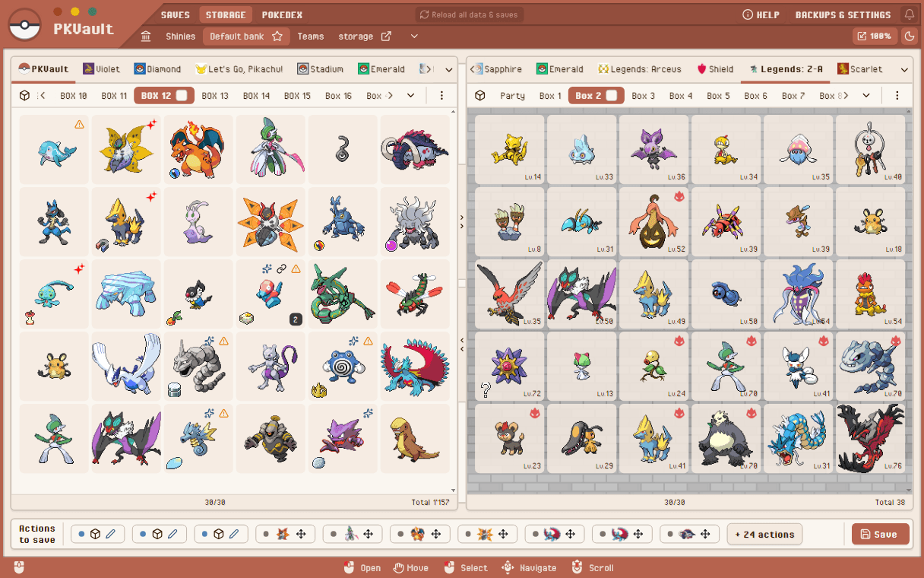The width and height of the screenshot is (924, 578).
Task: Select Klefki Lv.40 in Box 2
Action: point(870,149)
